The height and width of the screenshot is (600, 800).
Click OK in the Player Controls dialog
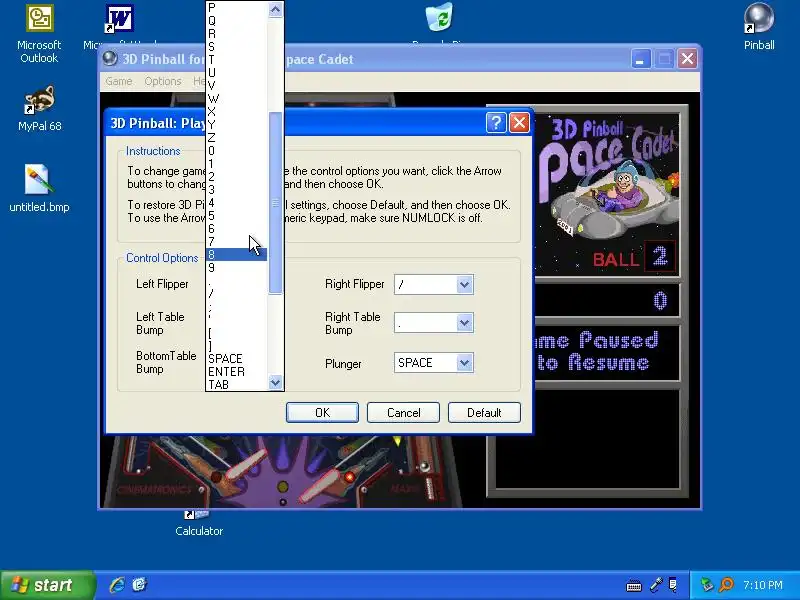tap(322, 412)
